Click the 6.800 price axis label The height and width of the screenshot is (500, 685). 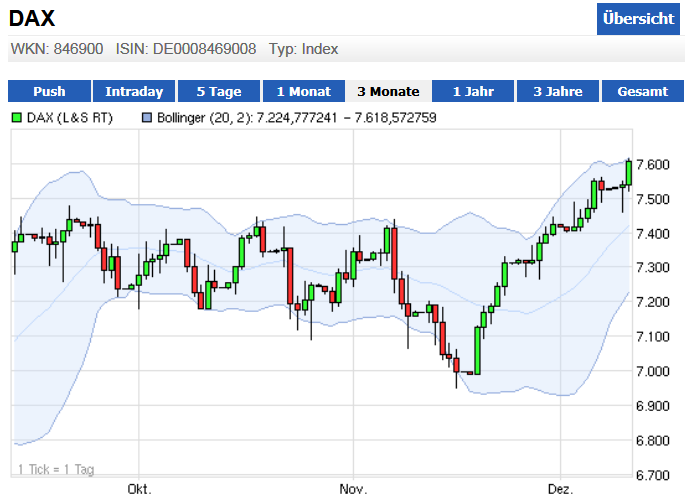tap(653, 440)
